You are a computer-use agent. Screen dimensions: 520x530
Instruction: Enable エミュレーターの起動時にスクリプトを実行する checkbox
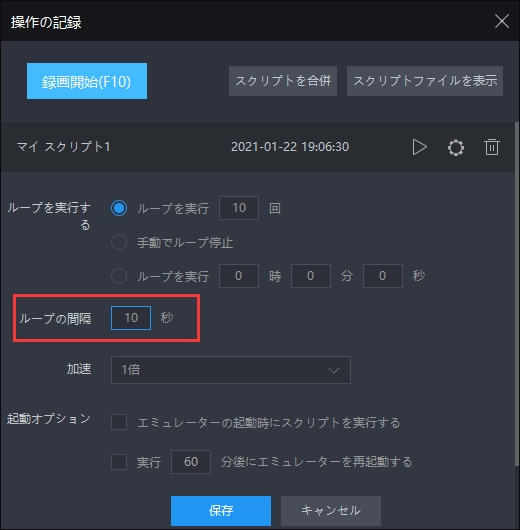click(x=119, y=422)
